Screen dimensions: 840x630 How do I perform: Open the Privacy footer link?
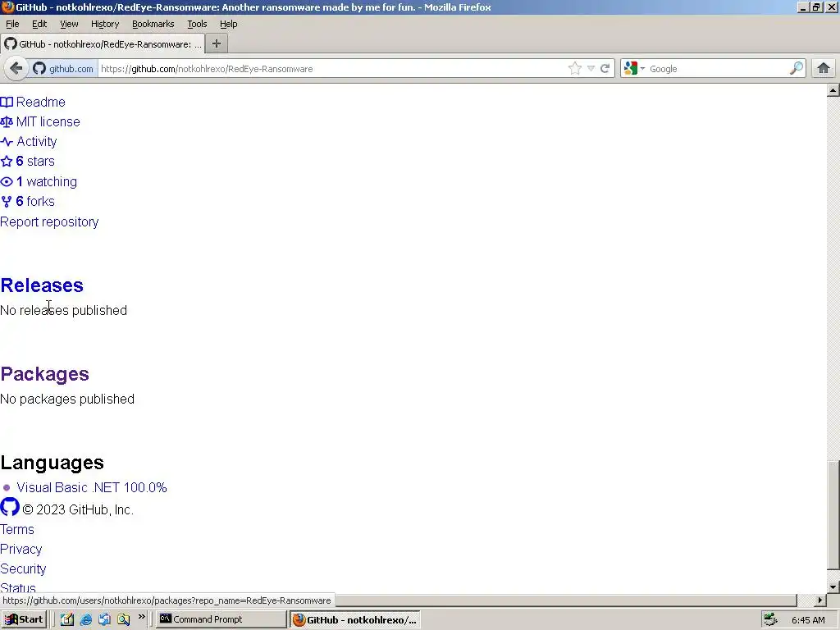21,549
